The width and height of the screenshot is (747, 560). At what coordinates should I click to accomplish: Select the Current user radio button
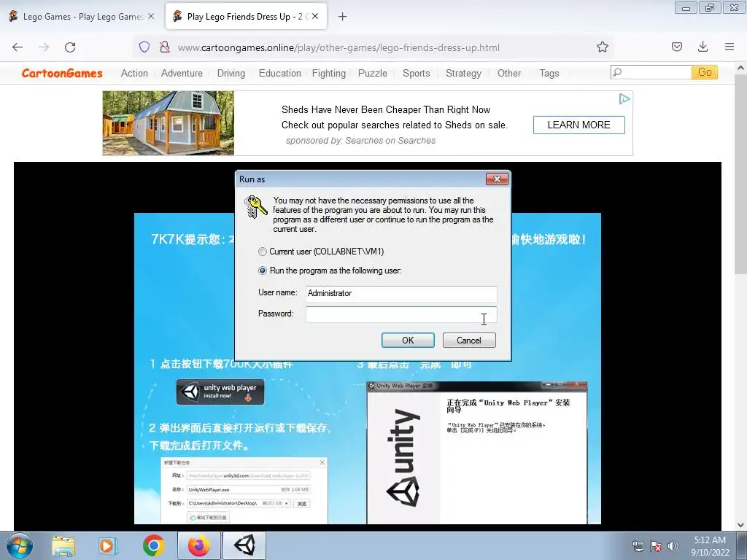263,252
